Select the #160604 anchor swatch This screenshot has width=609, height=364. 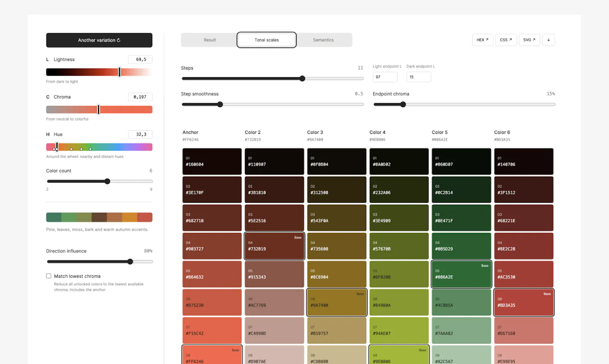(212, 161)
